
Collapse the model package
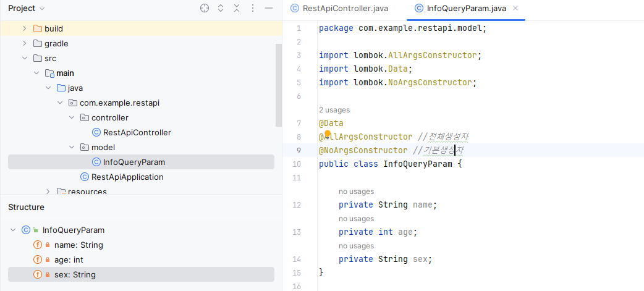(72, 147)
